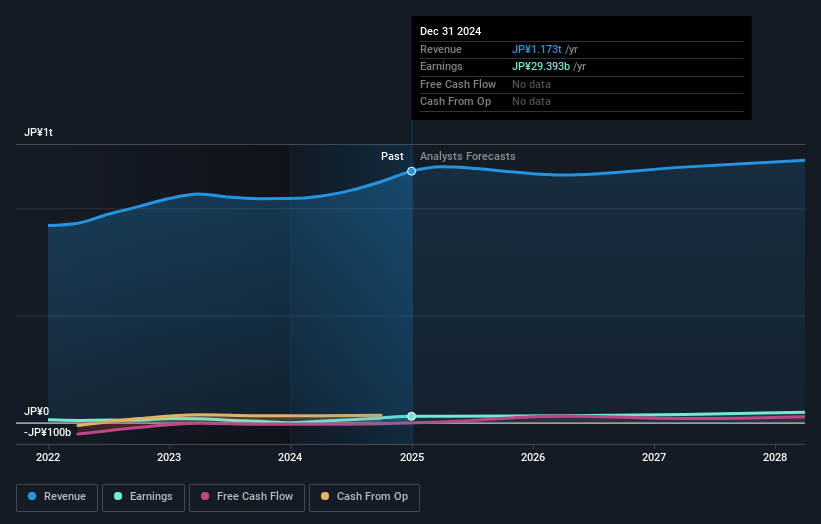Image resolution: width=821 pixels, height=524 pixels.
Task: Toggle the Free Cash Flow legend series
Action: pos(247,497)
